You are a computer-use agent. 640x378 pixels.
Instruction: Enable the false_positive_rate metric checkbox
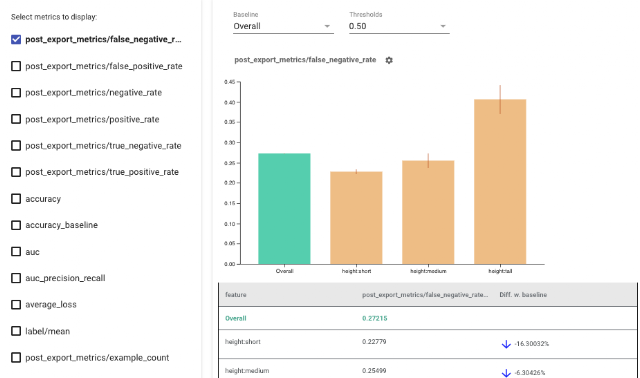coord(16,66)
